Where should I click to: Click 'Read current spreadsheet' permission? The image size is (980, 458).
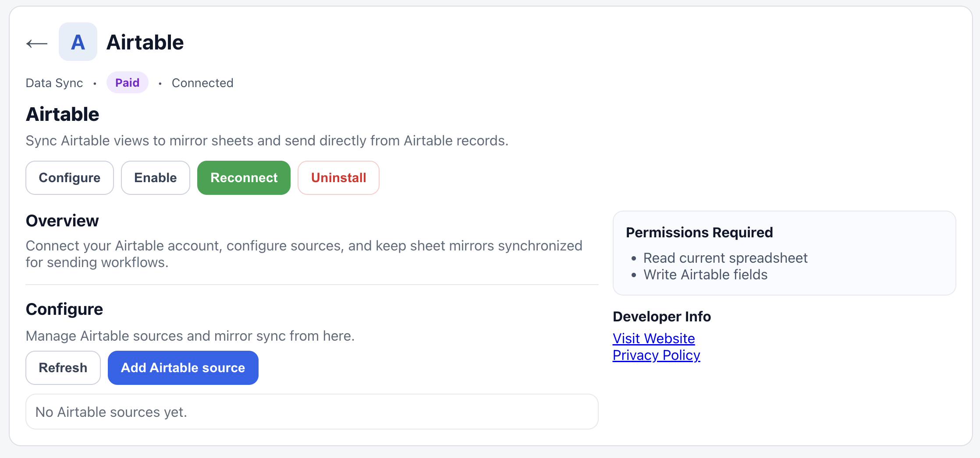(725, 258)
